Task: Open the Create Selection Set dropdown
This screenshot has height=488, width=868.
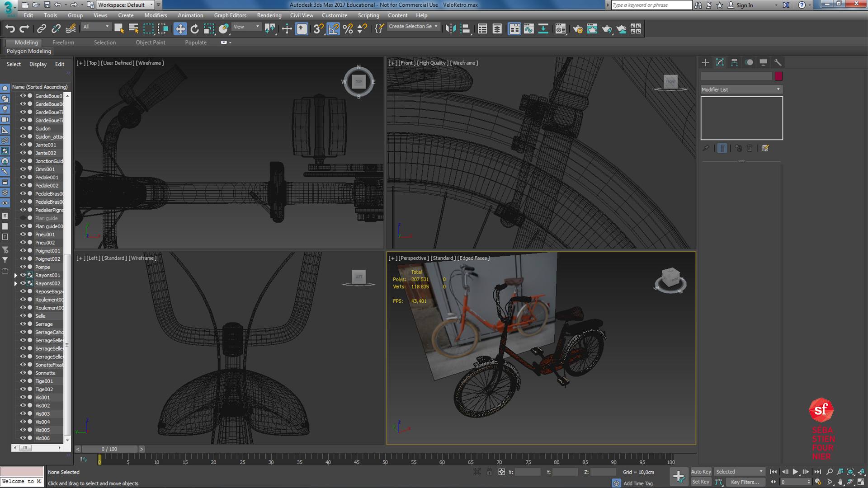Action: coord(413,27)
